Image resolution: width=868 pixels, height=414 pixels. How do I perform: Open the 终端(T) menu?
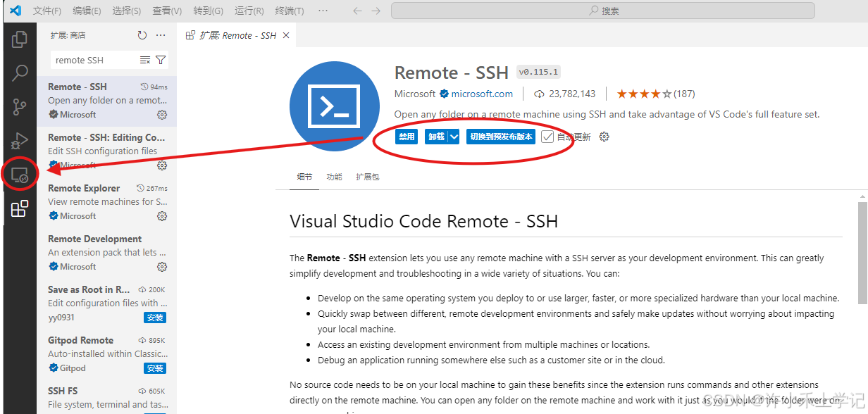pyautogui.click(x=290, y=11)
